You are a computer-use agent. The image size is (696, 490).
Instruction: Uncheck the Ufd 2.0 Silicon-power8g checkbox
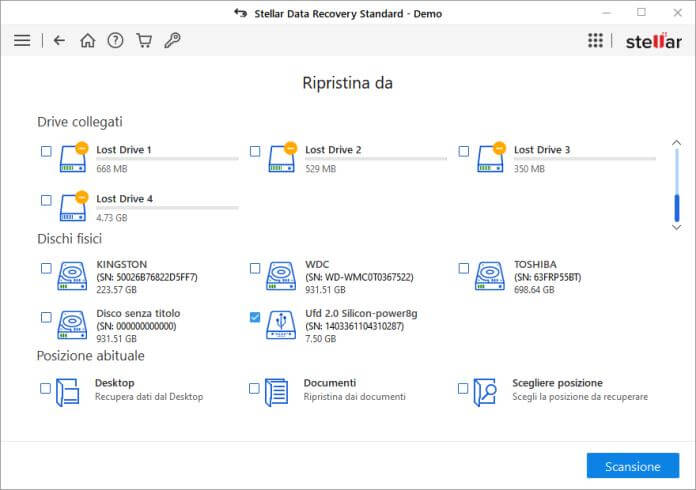tap(255, 317)
